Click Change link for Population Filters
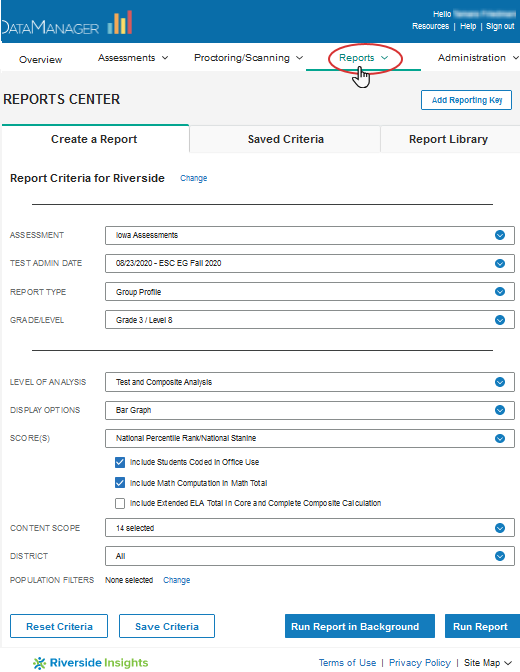Viewport: 520px width, 672px height. (x=176, y=580)
